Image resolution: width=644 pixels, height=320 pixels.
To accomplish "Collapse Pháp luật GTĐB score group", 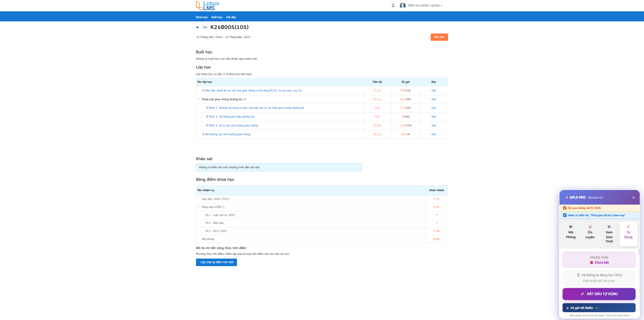I will (x=199, y=207).
